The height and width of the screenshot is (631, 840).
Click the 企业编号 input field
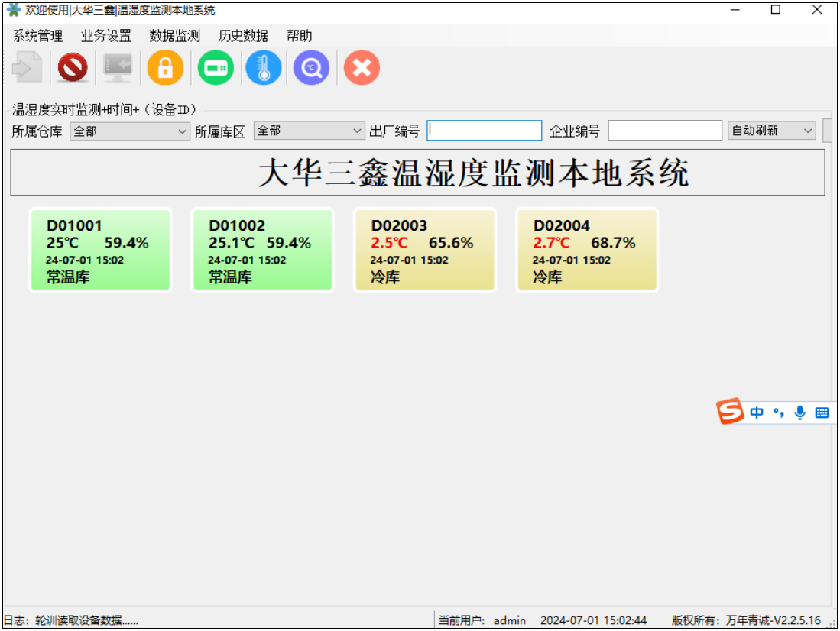pos(664,131)
